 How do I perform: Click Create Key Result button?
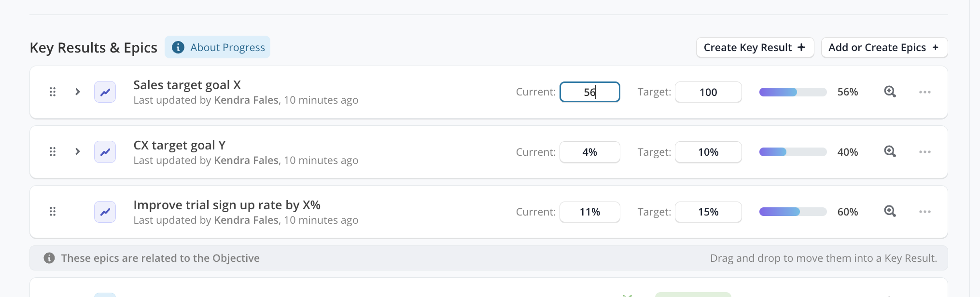tap(755, 47)
